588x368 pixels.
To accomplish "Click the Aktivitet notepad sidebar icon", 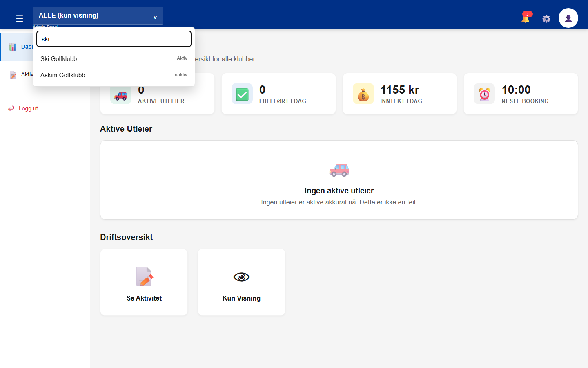I will 13,74.
